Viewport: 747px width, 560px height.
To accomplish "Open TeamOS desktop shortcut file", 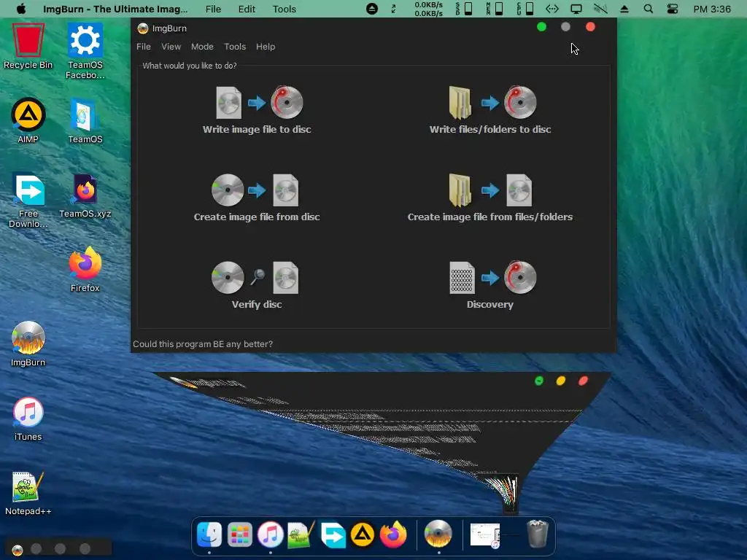I will coord(85,121).
